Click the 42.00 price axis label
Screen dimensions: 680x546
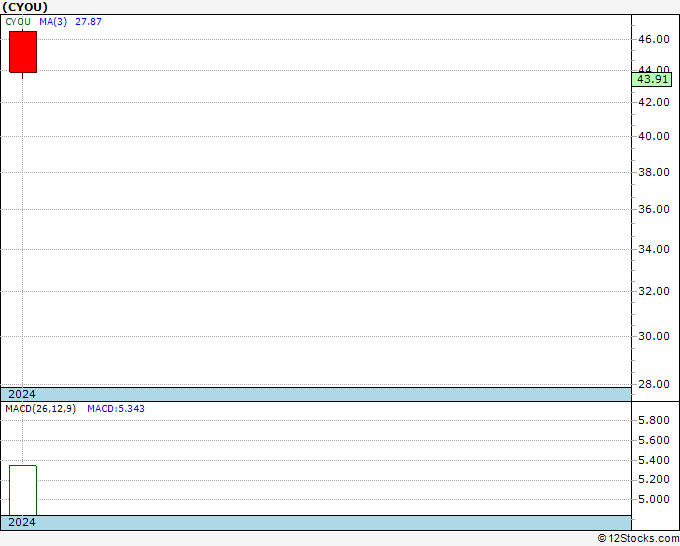654,102
